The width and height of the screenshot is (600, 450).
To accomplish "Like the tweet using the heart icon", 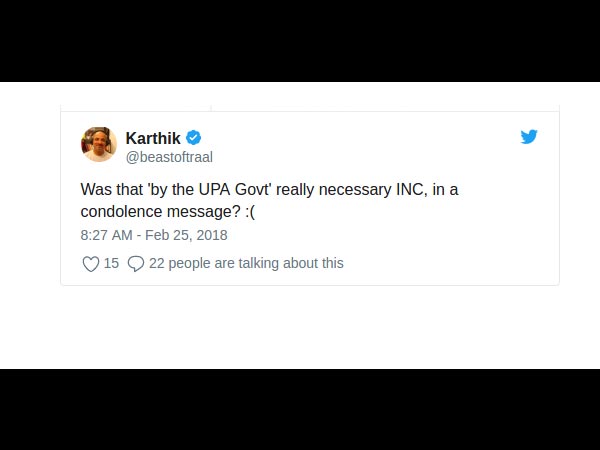I will pos(90,264).
